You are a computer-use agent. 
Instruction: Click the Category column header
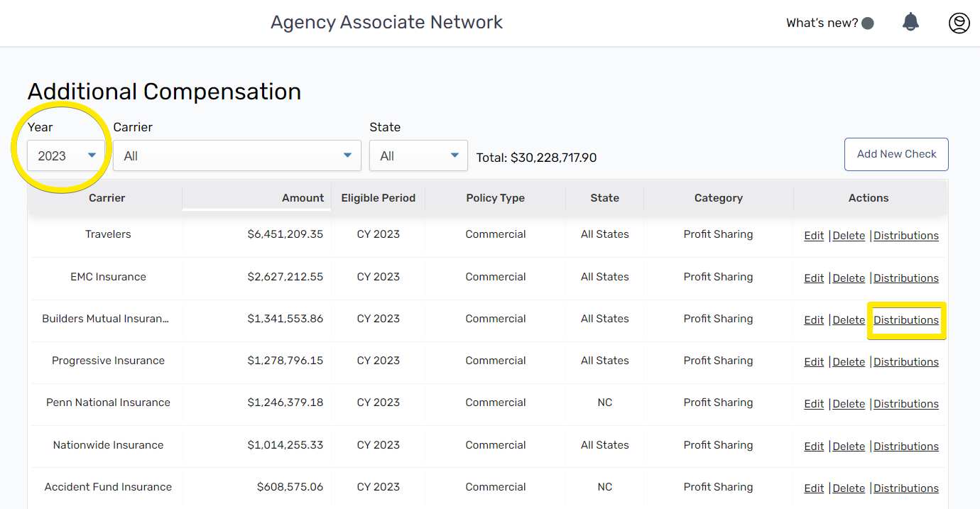point(718,198)
